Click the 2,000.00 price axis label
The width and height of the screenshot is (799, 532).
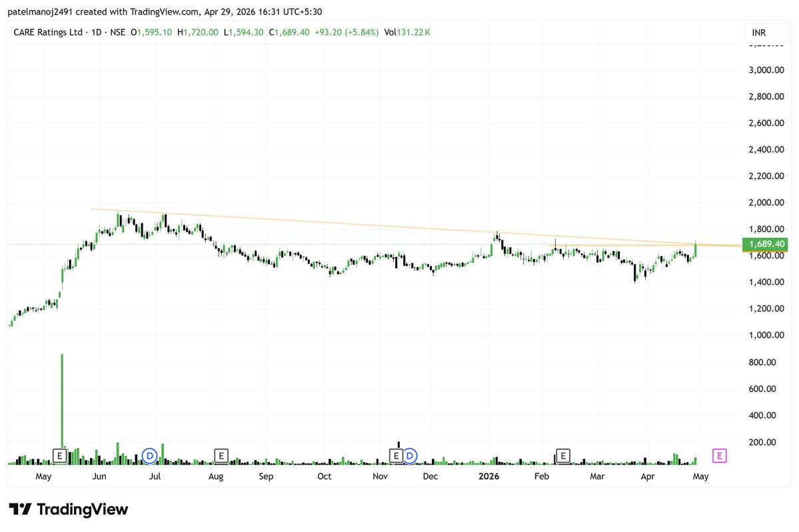[x=765, y=202]
